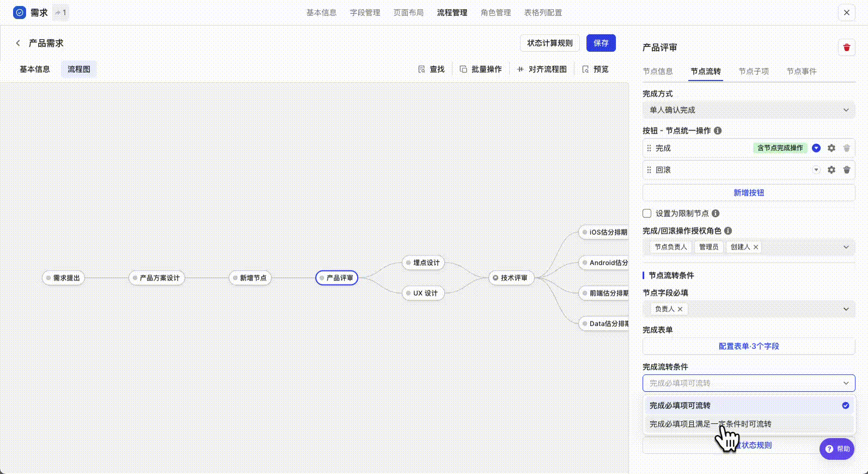Open 流程管理 tab
This screenshot has height=474, width=868.
click(452, 13)
